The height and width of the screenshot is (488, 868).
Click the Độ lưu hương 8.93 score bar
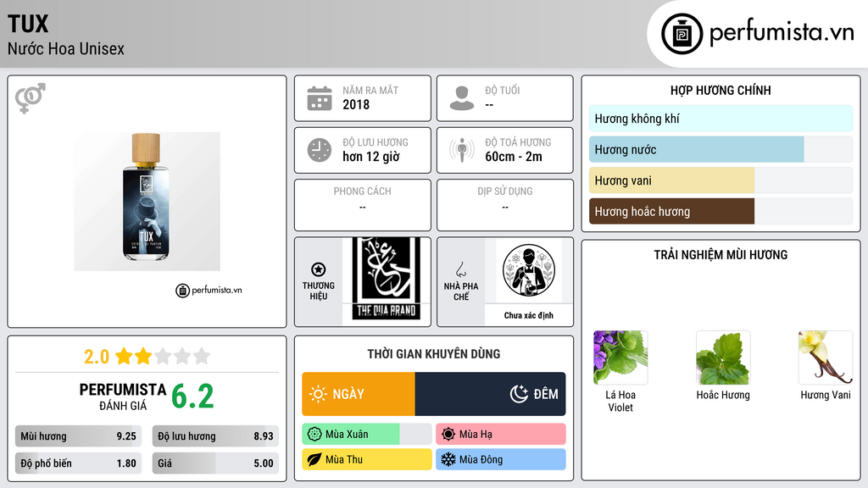(x=216, y=436)
